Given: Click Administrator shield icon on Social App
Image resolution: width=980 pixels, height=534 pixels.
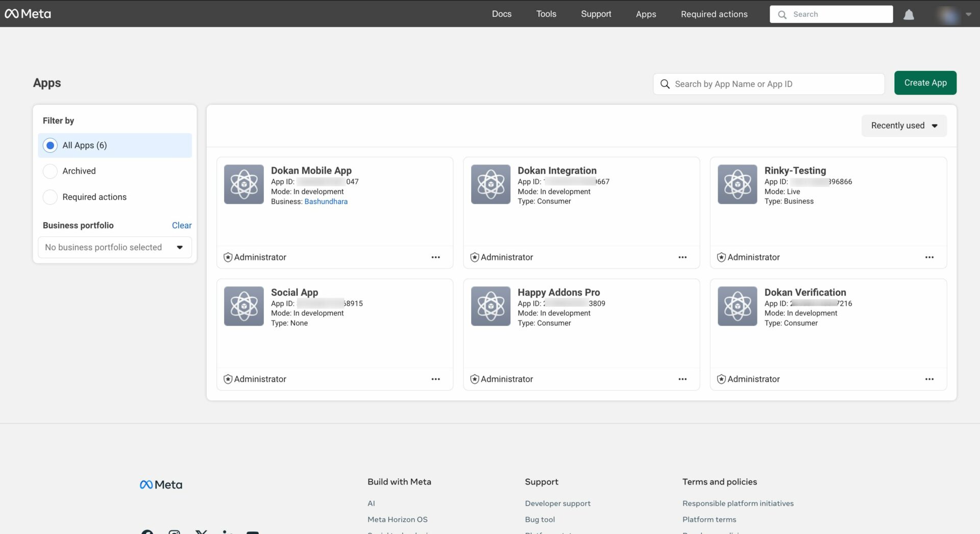Looking at the screenshot, I should [228, 379].
